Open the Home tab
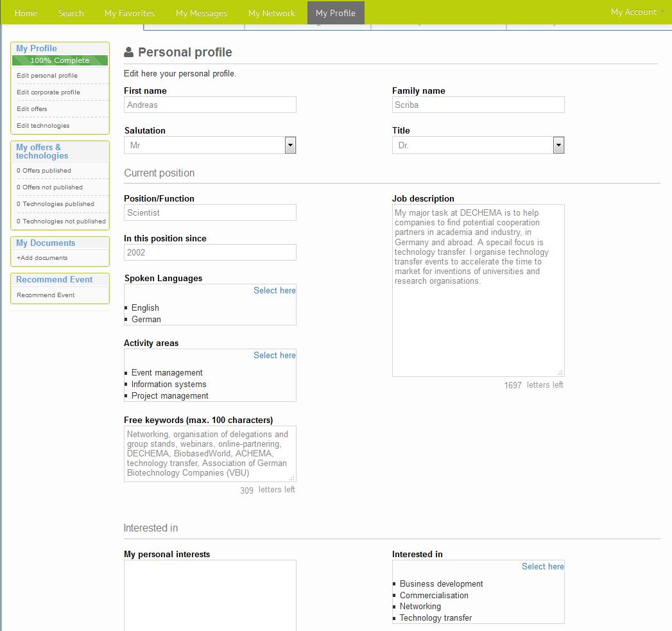 coord(26,13)
